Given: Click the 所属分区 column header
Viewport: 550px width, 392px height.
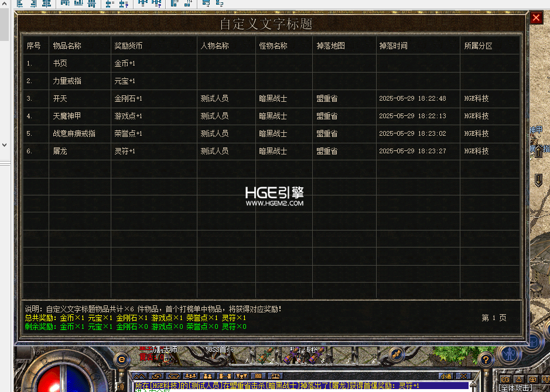Looking at the screenshot, I should pyautogui.click(x=478, y=46).
